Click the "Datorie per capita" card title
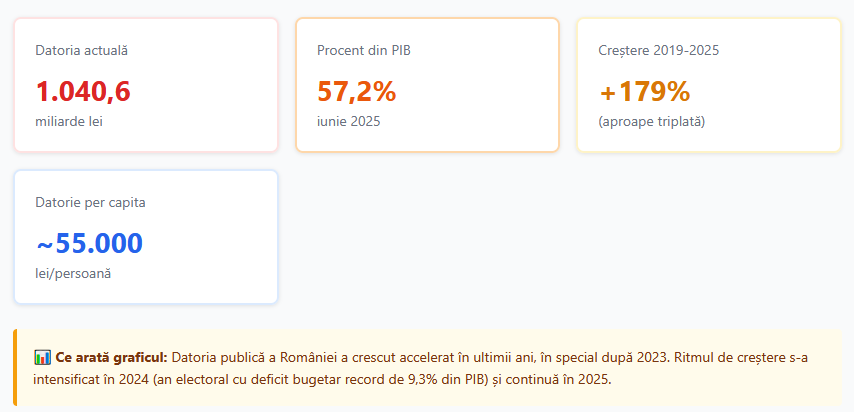Image resolution: width=854 pixels, height=412 pixels. (90, 202)
